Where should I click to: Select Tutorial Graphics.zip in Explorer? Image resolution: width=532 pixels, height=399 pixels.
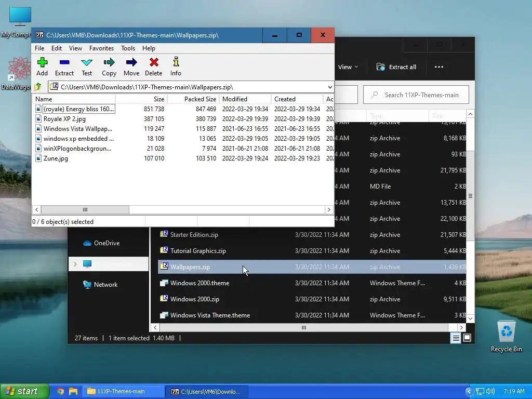(x=312, y=251)
